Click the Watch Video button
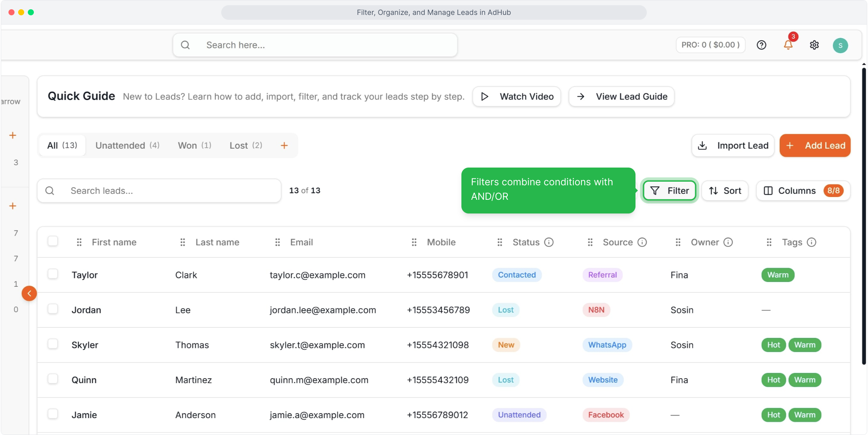Image resolution: width=868 pixels, height=435 pixels. click(517, 97)
